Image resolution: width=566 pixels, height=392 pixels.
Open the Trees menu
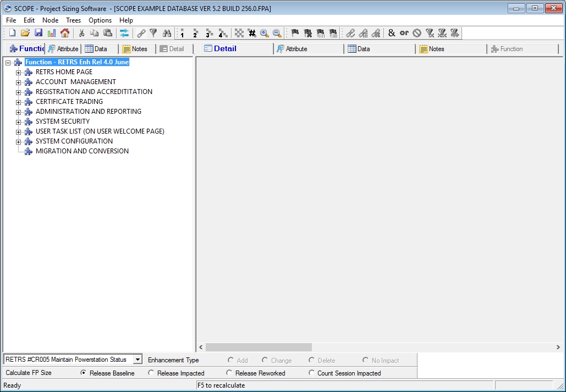[73, 20]
